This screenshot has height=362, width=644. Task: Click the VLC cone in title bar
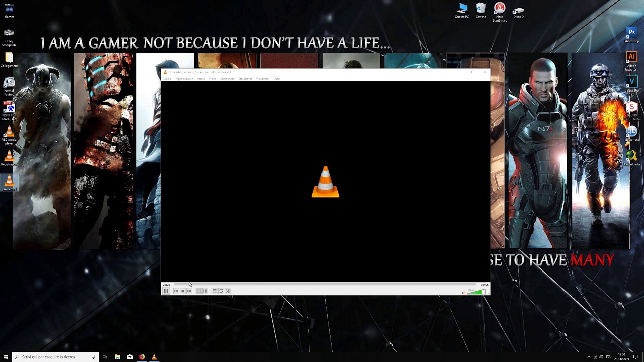point(165,72)
